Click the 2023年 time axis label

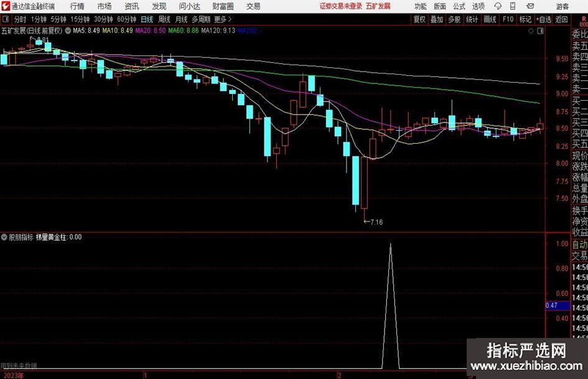tap(14, 375)
